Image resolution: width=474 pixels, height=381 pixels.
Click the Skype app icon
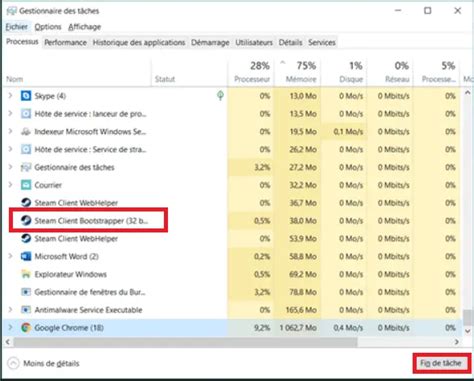26,96
